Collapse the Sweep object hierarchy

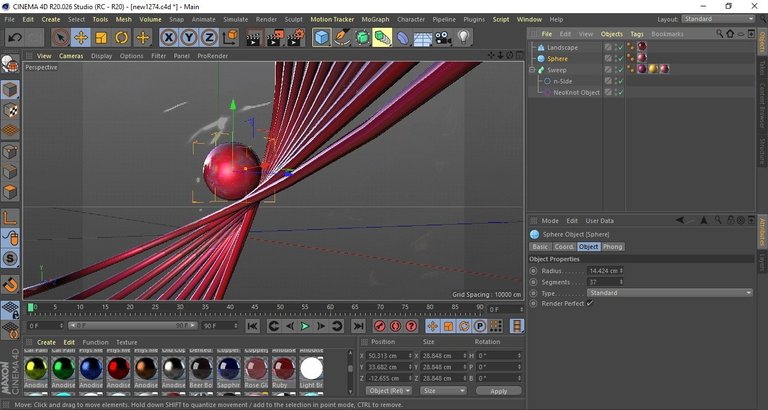click(x=532, y=70)
